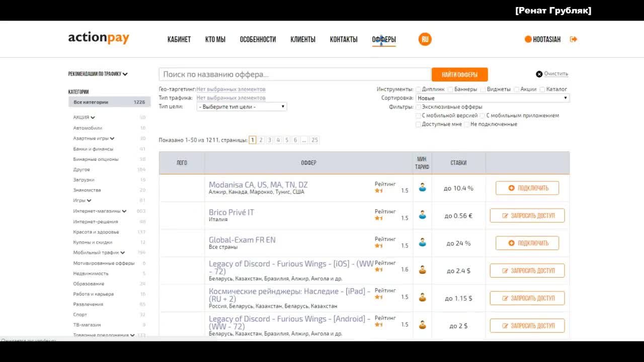Viewport: 644px width, 362px height.
Task: Click min-tariff user icon for Brico Privé IT
Action: pyautogui.click(x=422, y=215)
